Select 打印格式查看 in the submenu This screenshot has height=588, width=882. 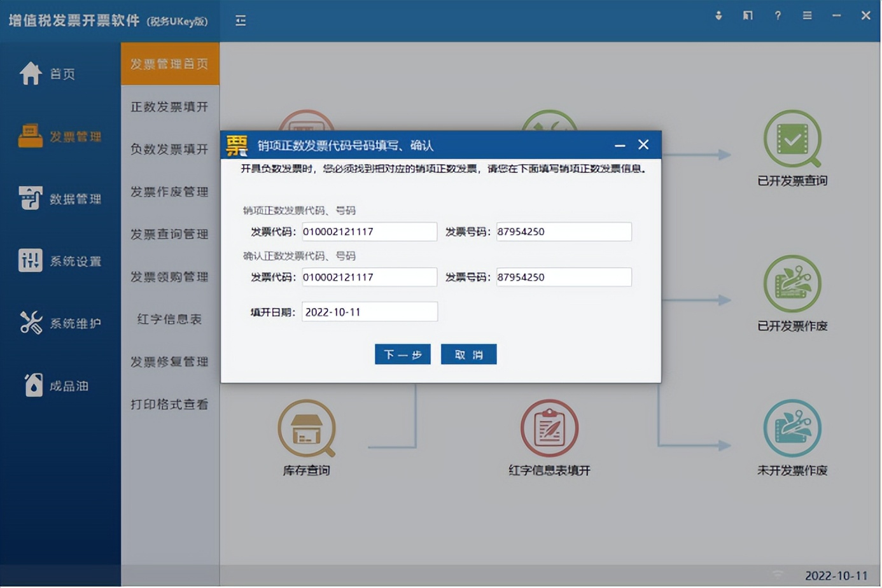point(170,404)
